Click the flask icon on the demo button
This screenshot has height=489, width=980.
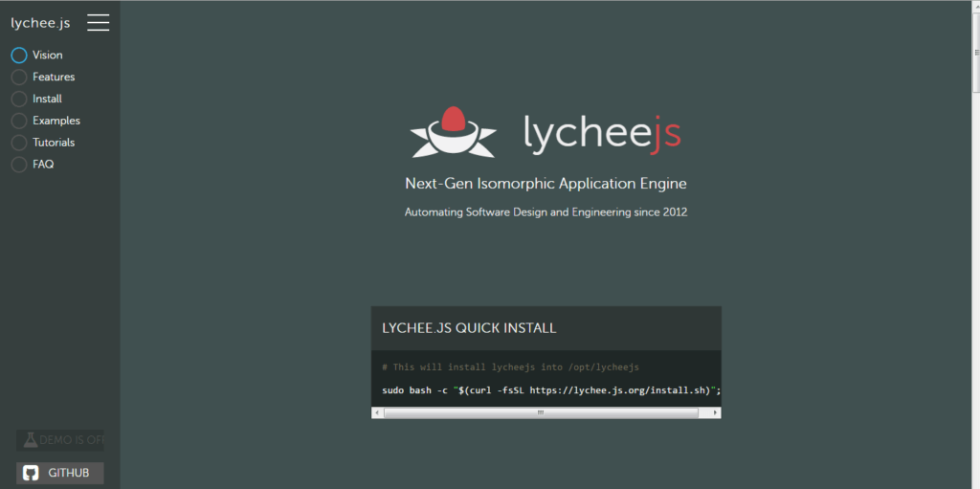31,439
